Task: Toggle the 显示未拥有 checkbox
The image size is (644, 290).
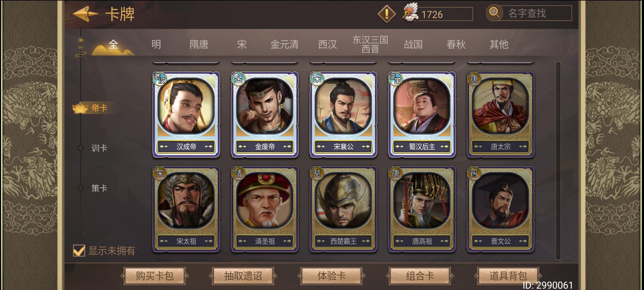Action: pyautogui.click(x=79, y=251)
